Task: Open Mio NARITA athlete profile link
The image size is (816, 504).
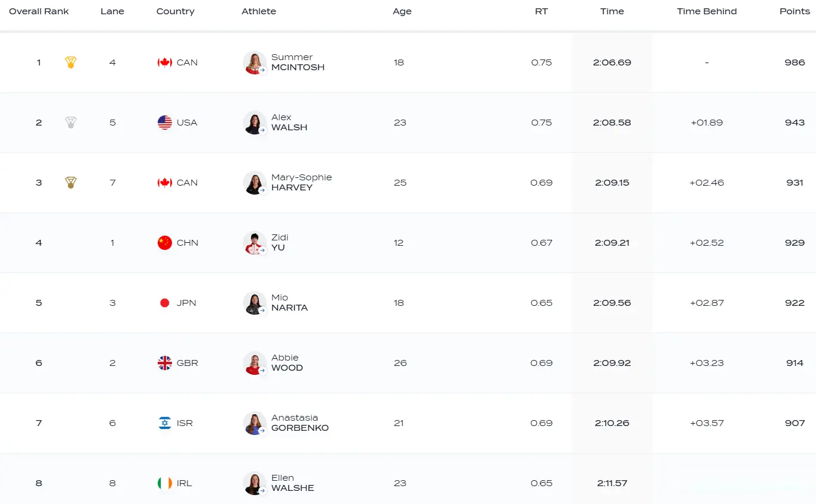Action: 289,303
